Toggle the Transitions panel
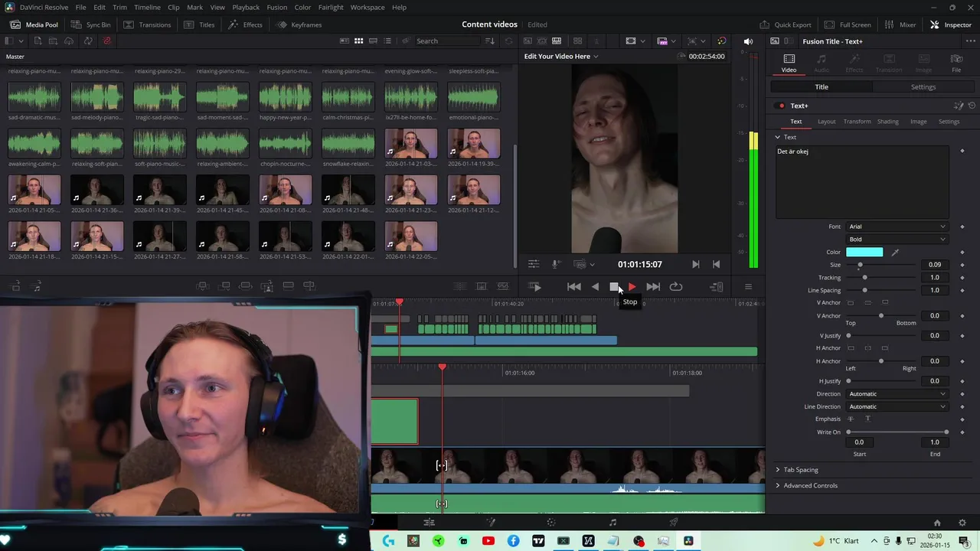The width and height of the screenshot is (980, 551). pyautogui.click(x=147, y=24)
